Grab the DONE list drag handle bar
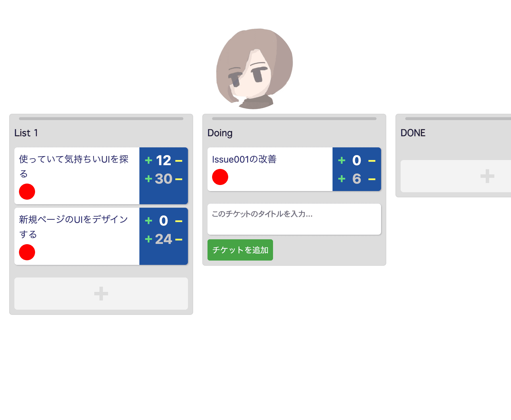This screenshot has height=420, width=511. [458, 118]
